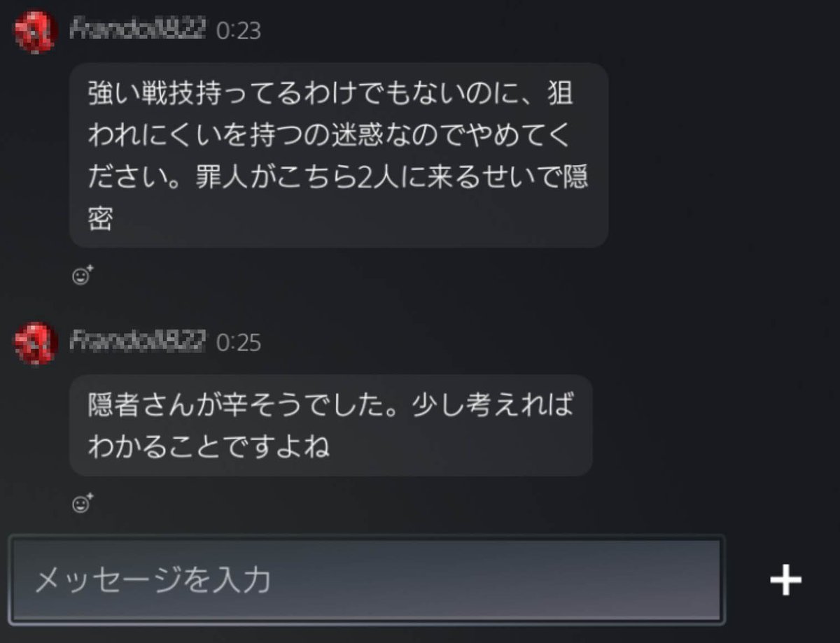Open the blurred username next to 0:23

(x=139, y=31)
